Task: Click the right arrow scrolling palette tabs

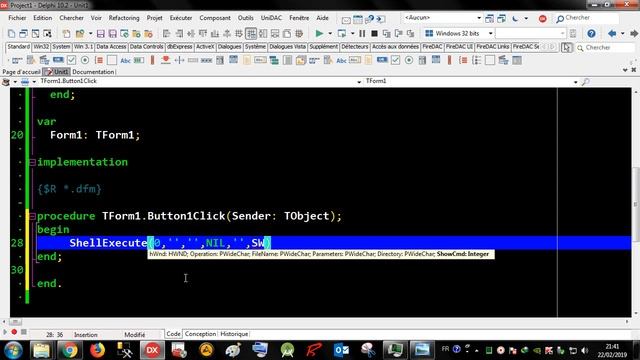Action: (x=552, y=47)
